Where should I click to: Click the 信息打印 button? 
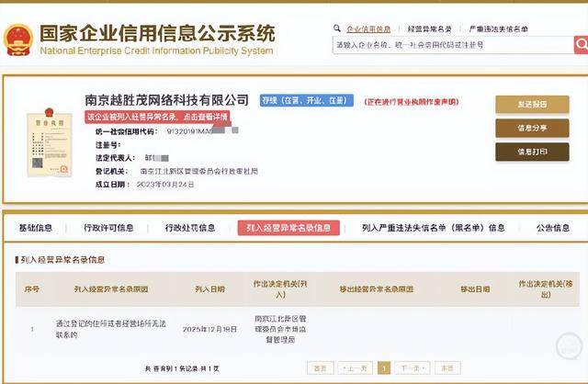click(532, 152)
